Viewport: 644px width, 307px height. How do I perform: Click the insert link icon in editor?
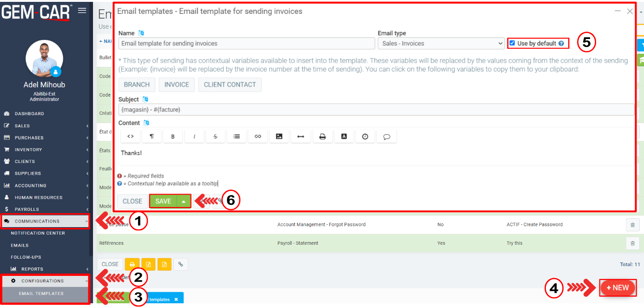[258, 137]
